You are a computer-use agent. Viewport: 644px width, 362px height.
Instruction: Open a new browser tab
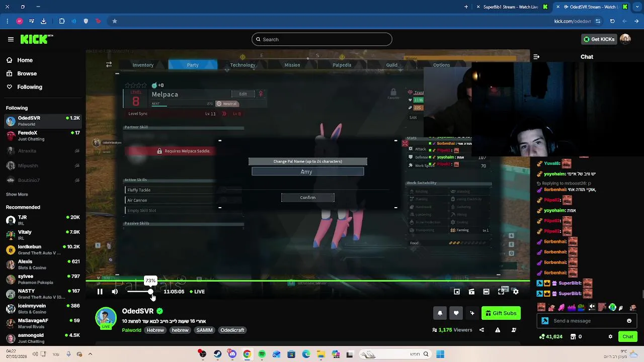coord(466,7)
